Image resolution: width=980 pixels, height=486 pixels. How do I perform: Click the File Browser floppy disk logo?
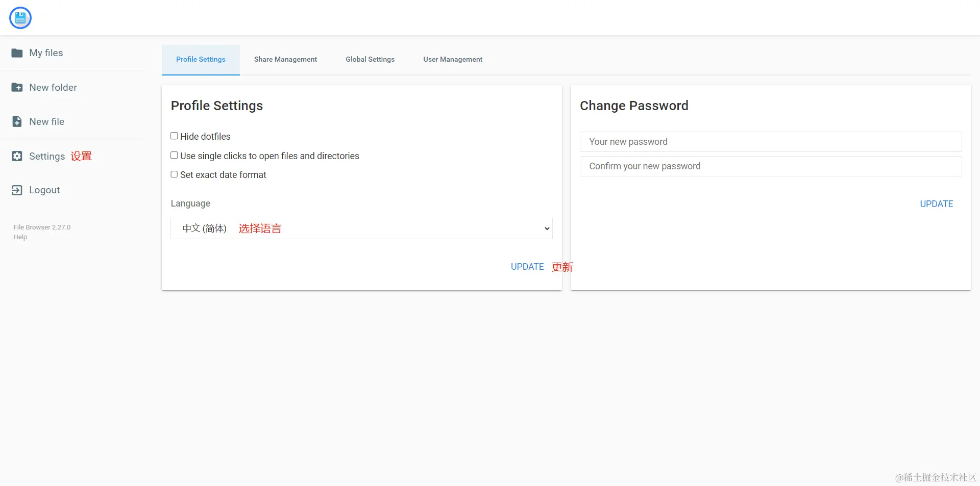coord(20,18)
